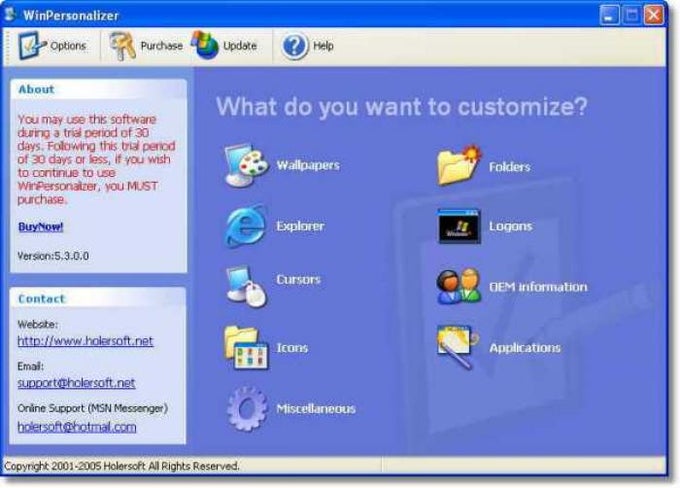Select the Update toolbar label
Screen dimensions: 680x488
pos(240,46)
